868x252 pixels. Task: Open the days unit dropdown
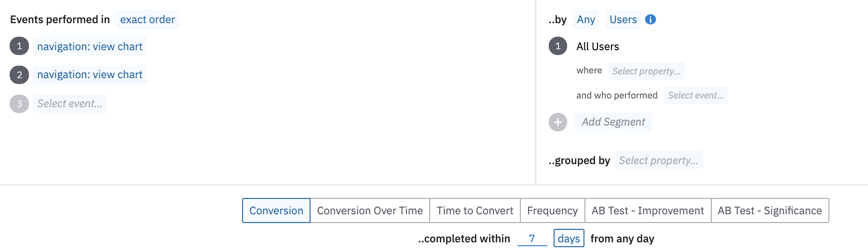[x=569, y=238]
